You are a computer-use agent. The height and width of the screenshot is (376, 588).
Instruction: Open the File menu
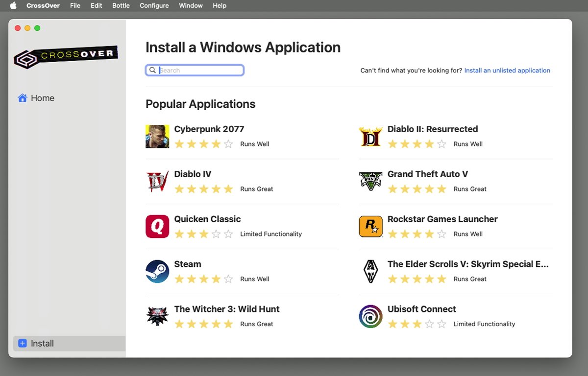click(x=75, y=5)
